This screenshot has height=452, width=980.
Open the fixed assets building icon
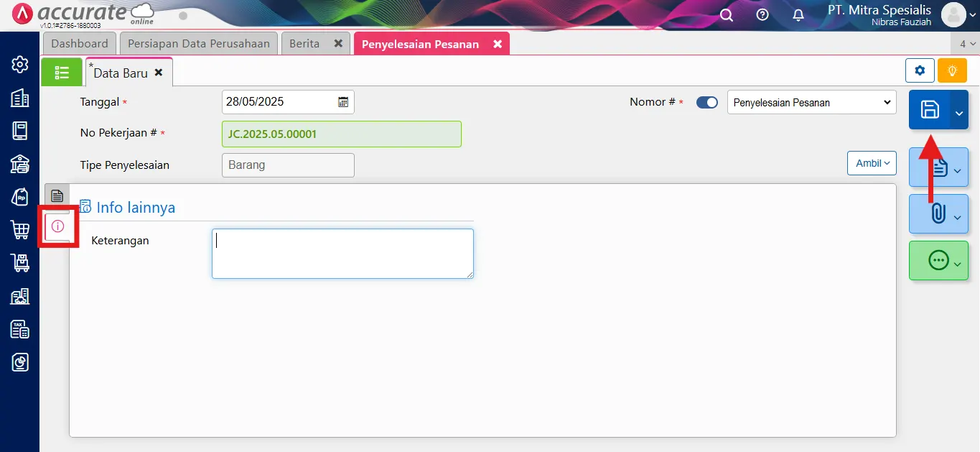click(x=20, y=296)
